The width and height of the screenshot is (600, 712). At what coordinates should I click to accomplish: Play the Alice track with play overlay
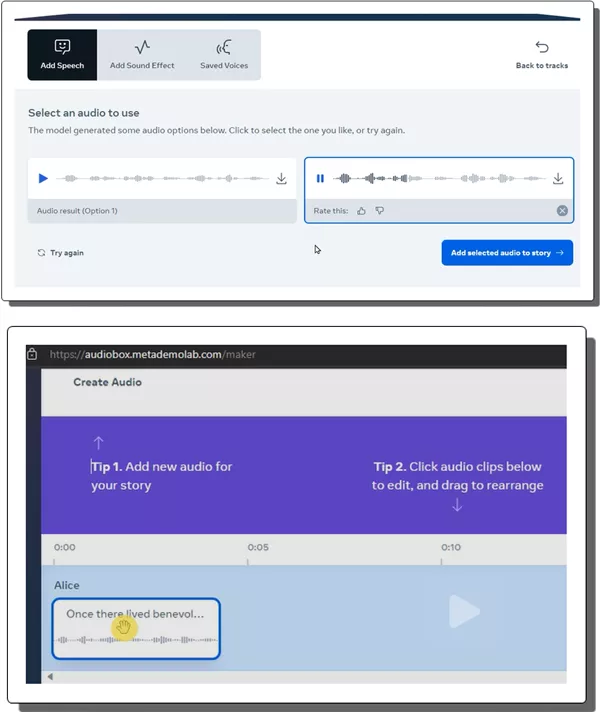tap(464, 611)
